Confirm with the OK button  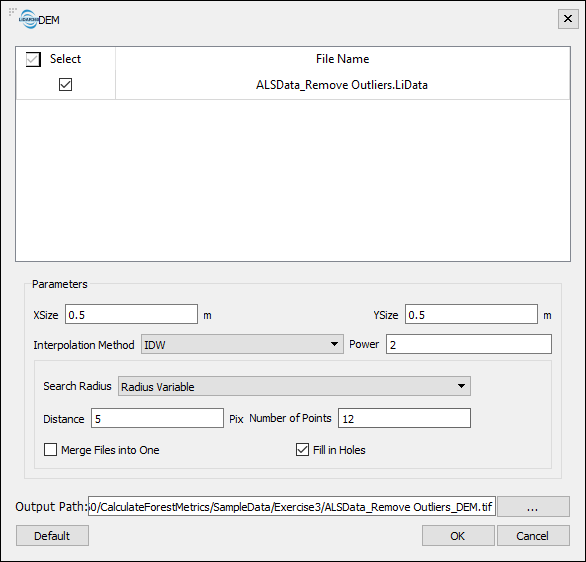click(x=458, y=535)
